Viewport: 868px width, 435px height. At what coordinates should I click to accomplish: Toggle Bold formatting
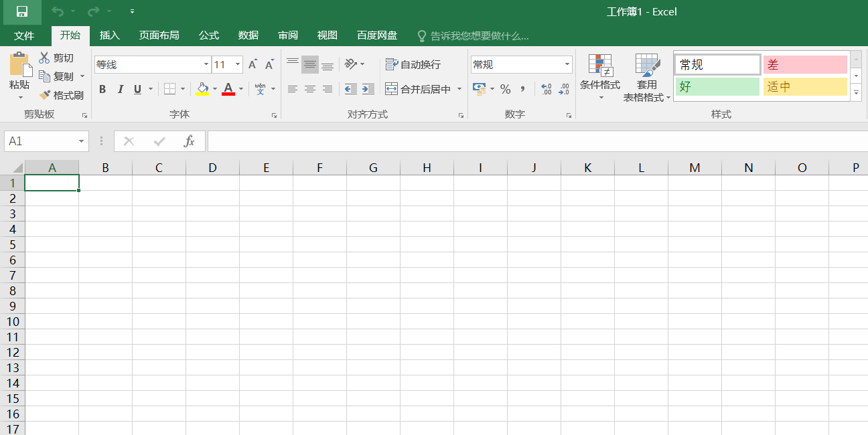point(102,89)
